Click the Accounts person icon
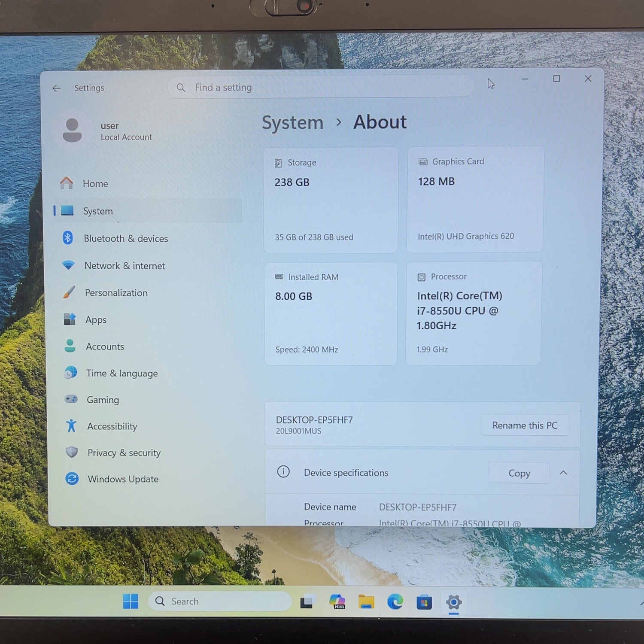The height and width of the screenshot is (644, 644). coord(70,346)
